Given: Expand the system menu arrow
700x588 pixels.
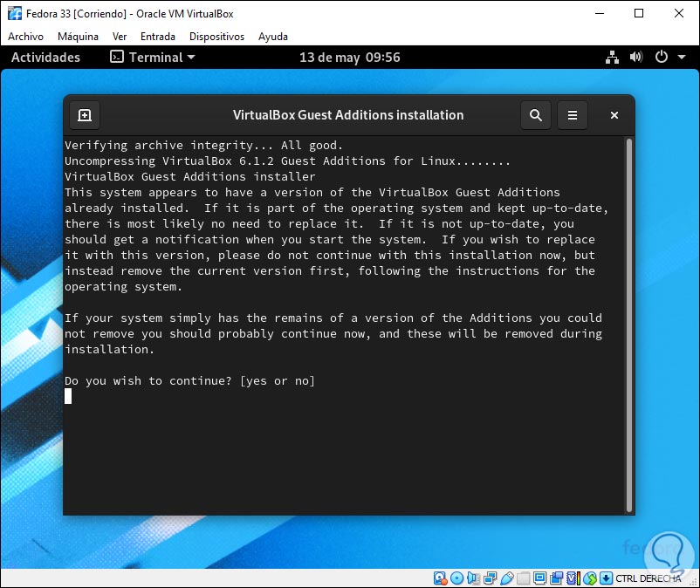Looking at the screenshot, I should (x=682, y=57).
